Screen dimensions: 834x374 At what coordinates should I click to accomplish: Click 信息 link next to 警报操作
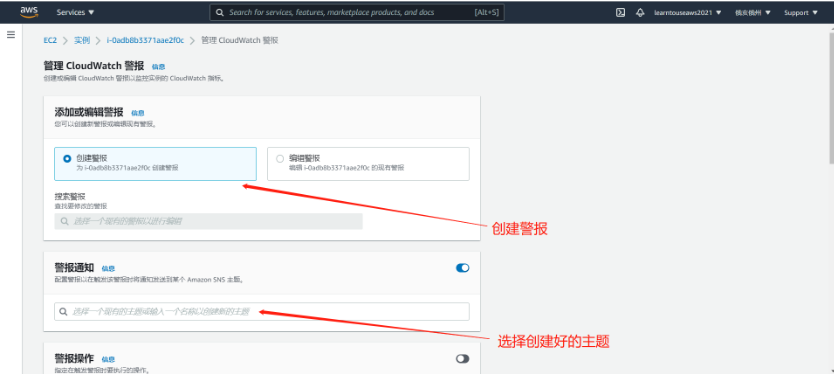pos(108,360)
